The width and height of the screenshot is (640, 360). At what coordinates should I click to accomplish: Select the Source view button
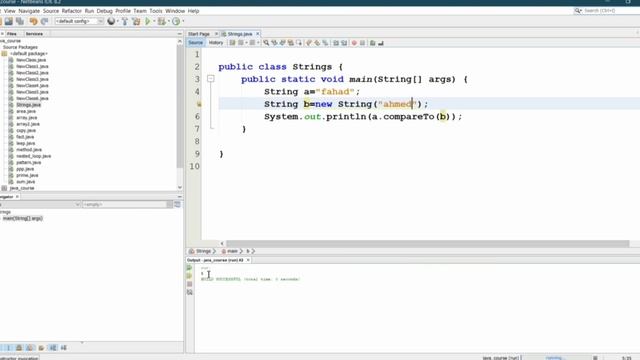(x=196, y=43)
